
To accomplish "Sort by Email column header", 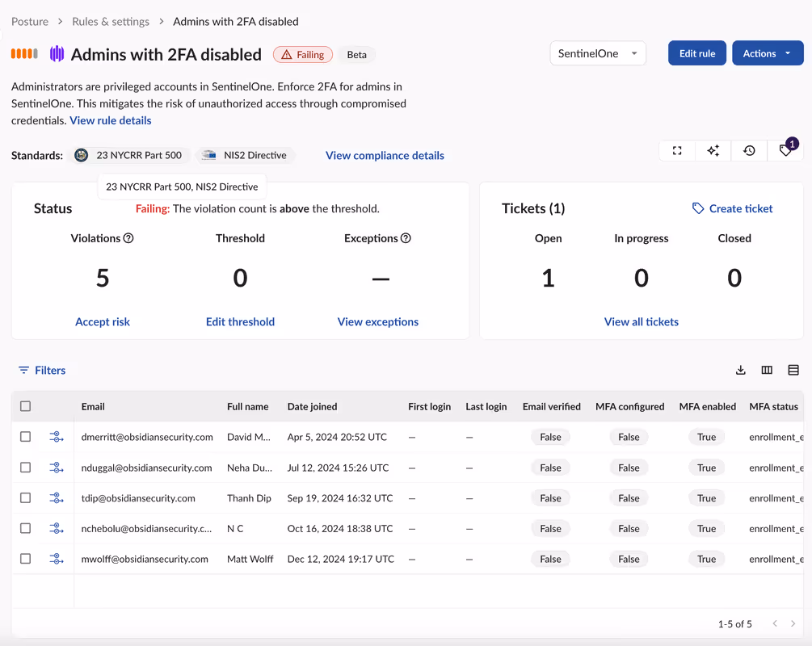I will tap(93, 407).
